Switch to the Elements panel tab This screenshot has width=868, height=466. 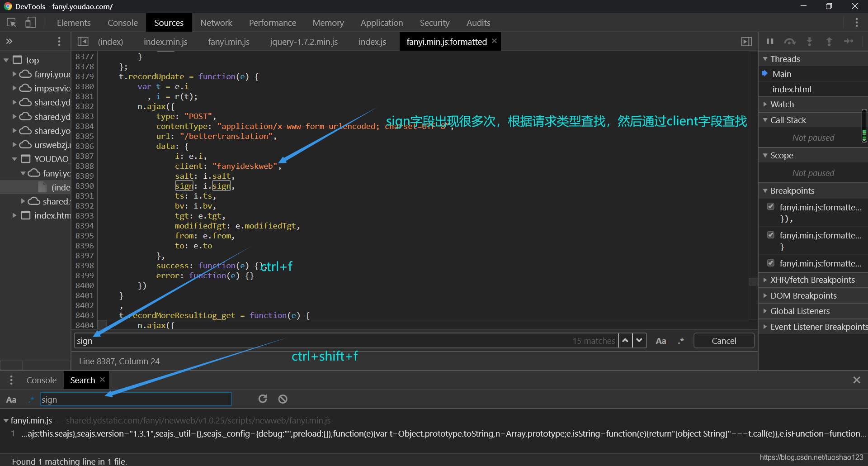point(74,23)
